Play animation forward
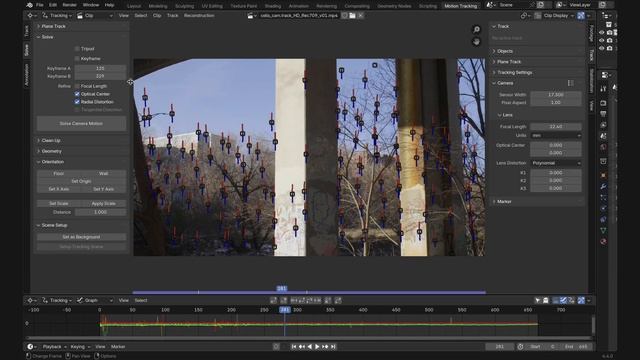The height and width of the screenshot is (360, 640). [317, 347]
